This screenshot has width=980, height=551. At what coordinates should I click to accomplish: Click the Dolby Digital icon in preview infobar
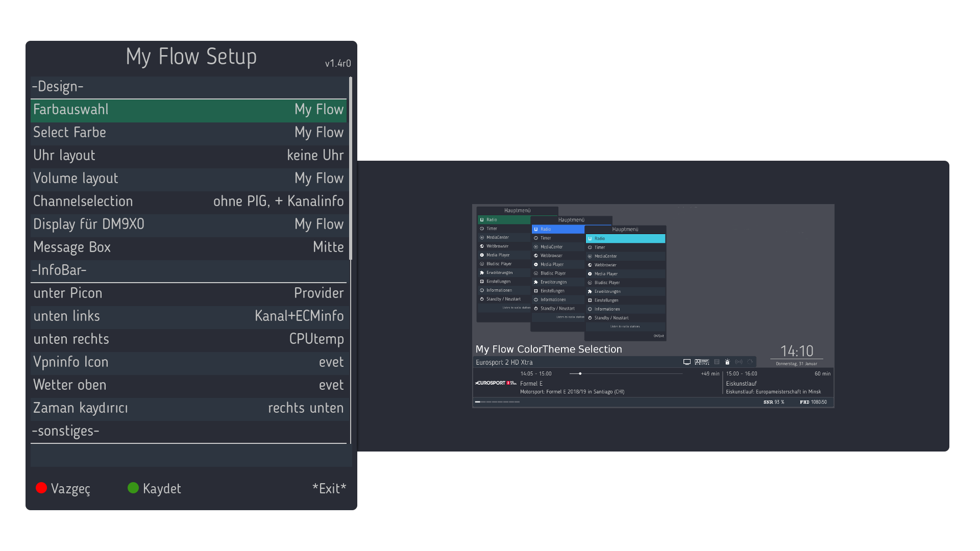702,362
